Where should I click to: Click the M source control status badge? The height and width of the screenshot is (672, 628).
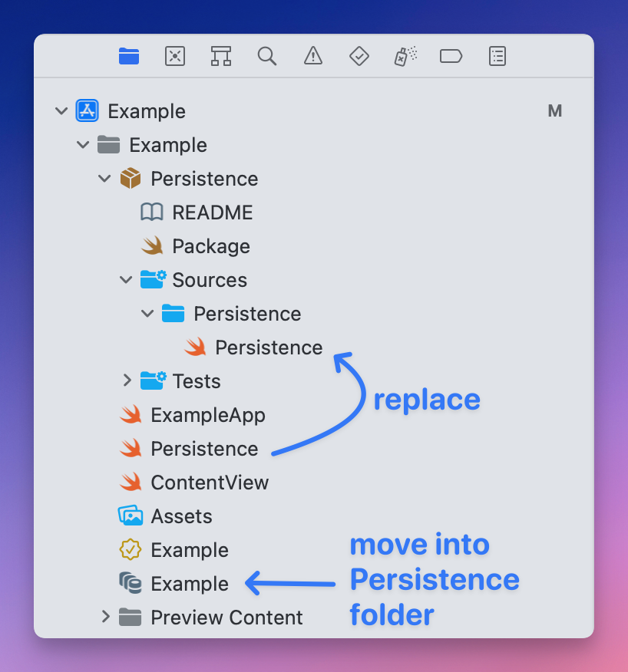point(554,111)
